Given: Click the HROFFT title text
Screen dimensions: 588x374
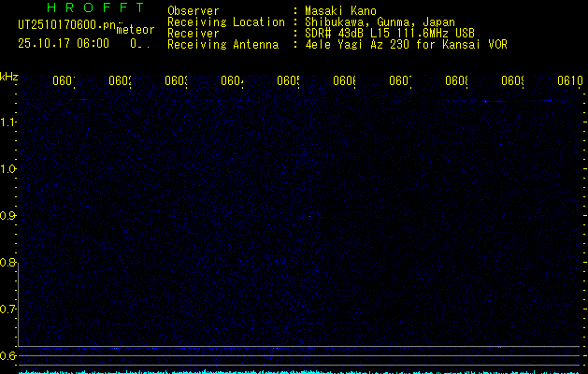Looking at the screenshot, I should click(95, 7).
